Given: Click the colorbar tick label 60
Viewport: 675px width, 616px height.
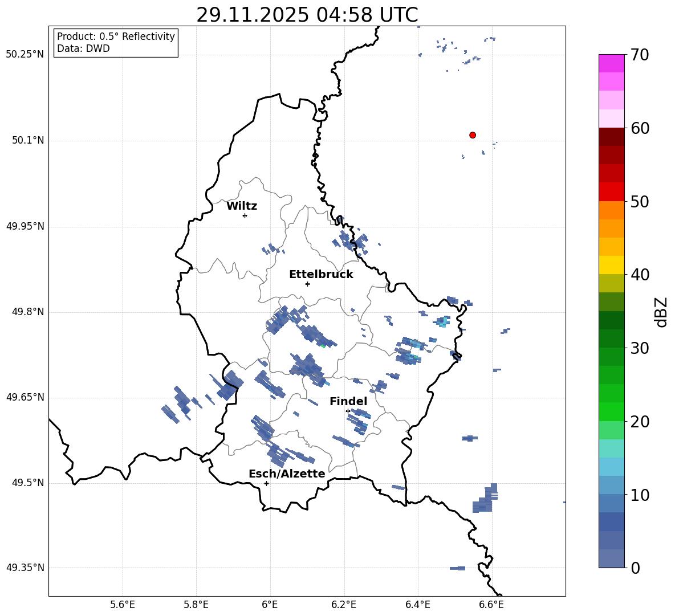Looking at the screenshot, I should coord(640,128).
